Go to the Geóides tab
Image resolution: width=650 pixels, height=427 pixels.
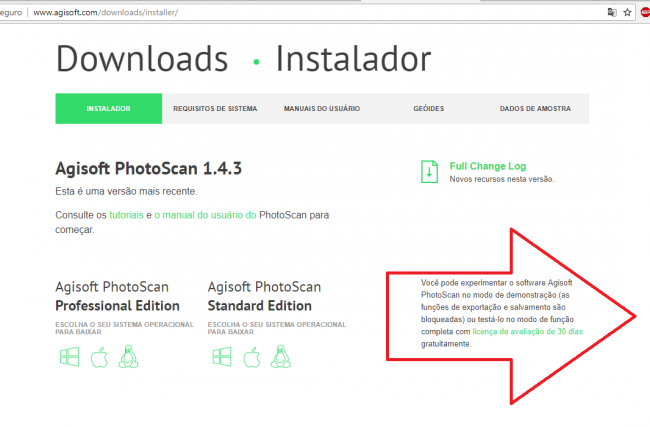[x=429, y=109]
